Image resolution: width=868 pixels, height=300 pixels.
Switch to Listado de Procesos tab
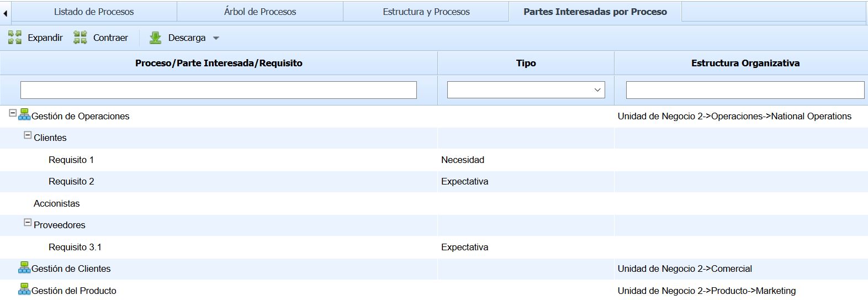(x=94, y=12)
